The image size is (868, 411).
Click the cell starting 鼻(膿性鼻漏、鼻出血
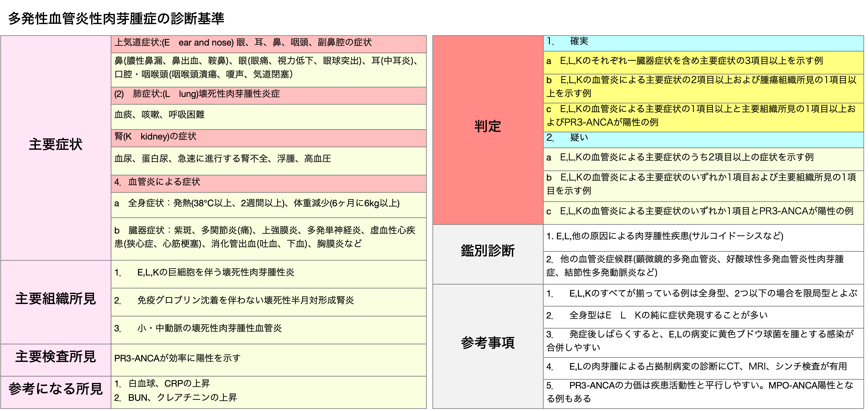point(269,70)
